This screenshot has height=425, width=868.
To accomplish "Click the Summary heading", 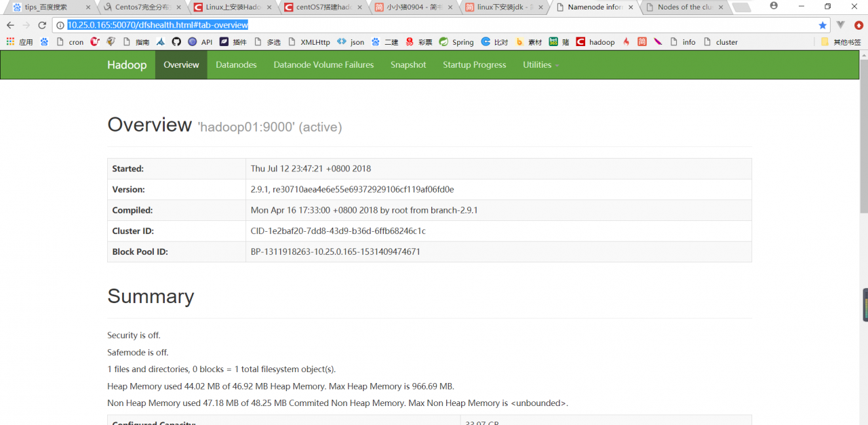I will [x=151, y=296].
